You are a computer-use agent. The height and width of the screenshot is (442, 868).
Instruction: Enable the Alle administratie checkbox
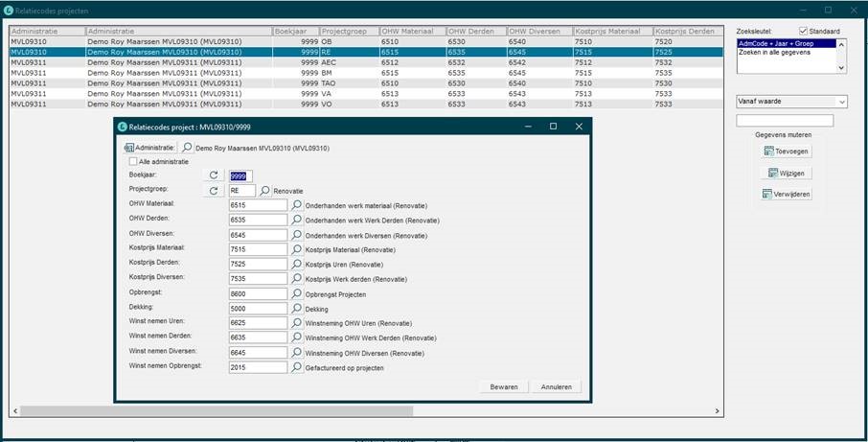click(134, 162)
